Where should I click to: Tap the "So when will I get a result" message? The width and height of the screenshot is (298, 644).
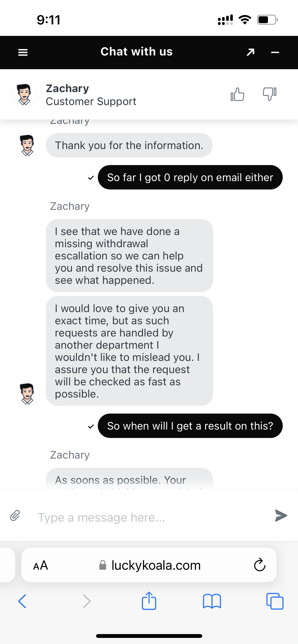(190, 426)
